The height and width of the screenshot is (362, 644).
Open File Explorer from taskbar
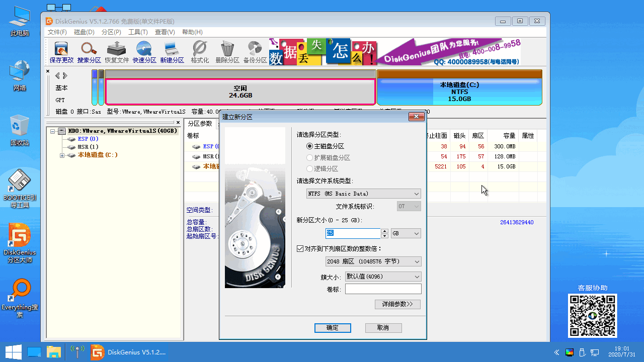(54, 352)
